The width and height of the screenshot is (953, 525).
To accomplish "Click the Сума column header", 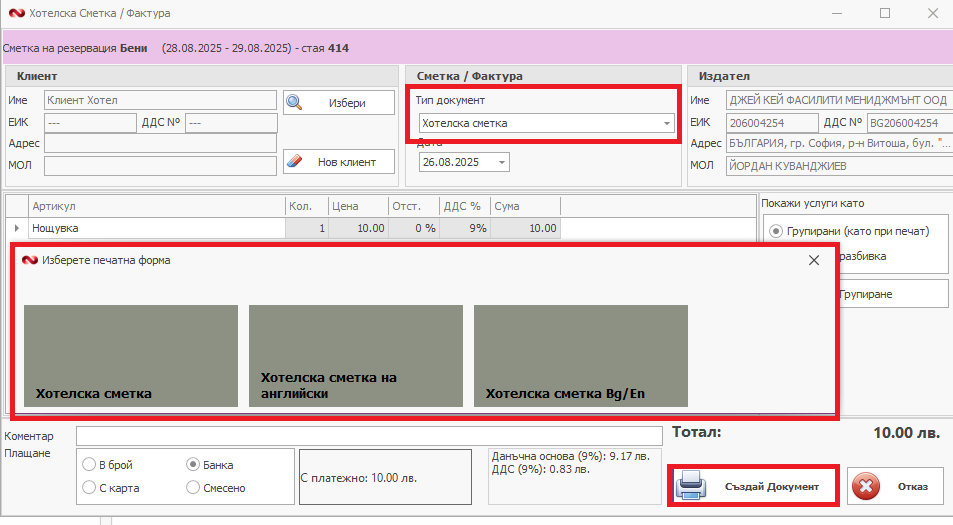I will point(525,206).
